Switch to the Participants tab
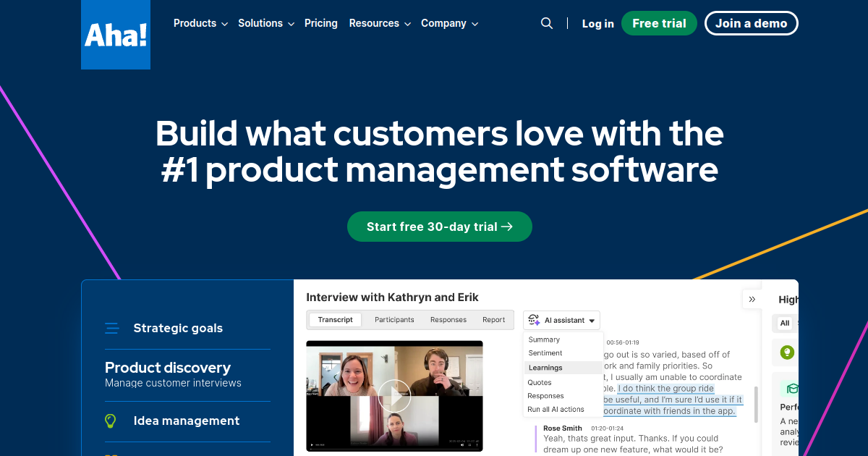The height and width of the screenshot is (456, 868). [394, 320]
